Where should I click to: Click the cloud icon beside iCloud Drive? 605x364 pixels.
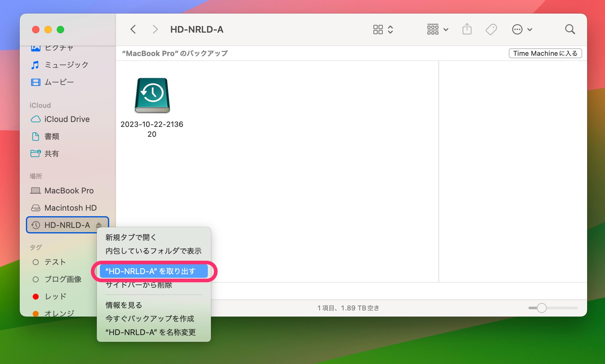click(x=35, y=119)
